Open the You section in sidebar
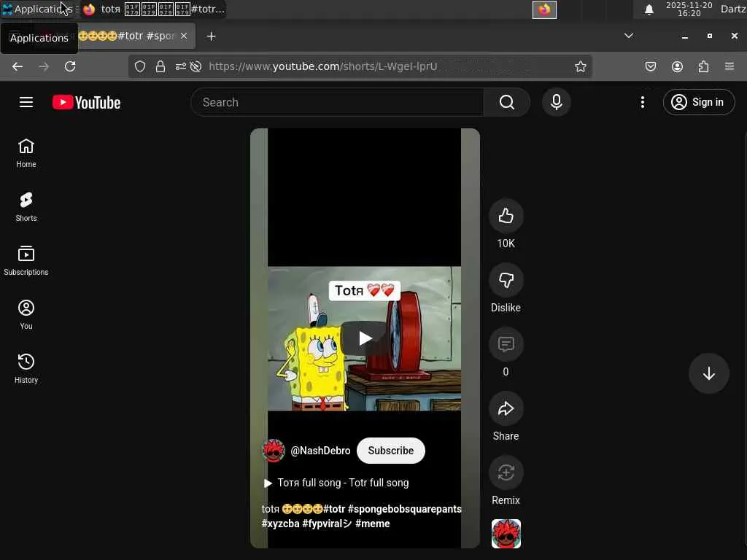747x560 pixels. [x=26, y=315]
